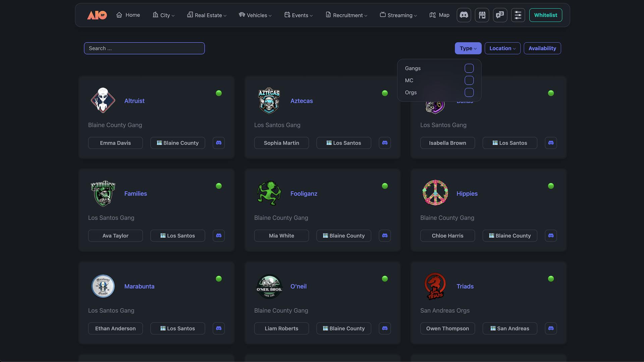Click the chat bubbles icon in navbar
Viewport: 644px width, 362px height.
pyautogui.click(x=500, y=15)
